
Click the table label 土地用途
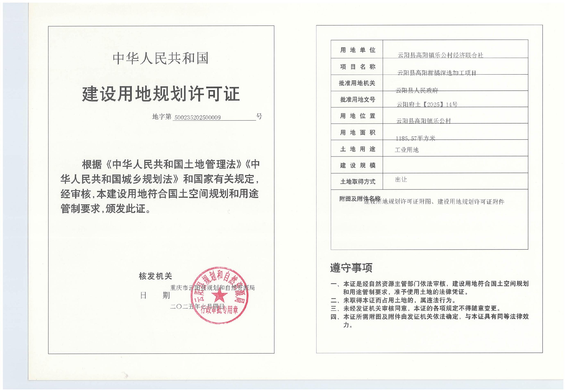(357, 149)
